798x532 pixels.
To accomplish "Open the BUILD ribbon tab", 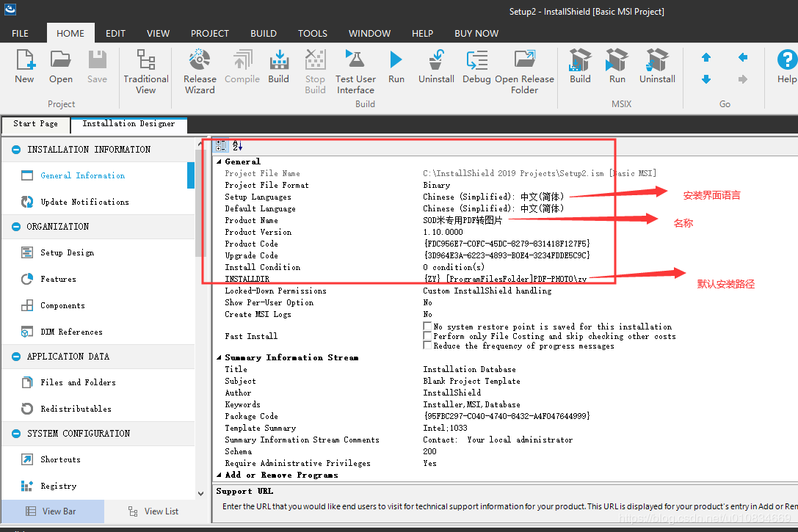I will point(263,33).
